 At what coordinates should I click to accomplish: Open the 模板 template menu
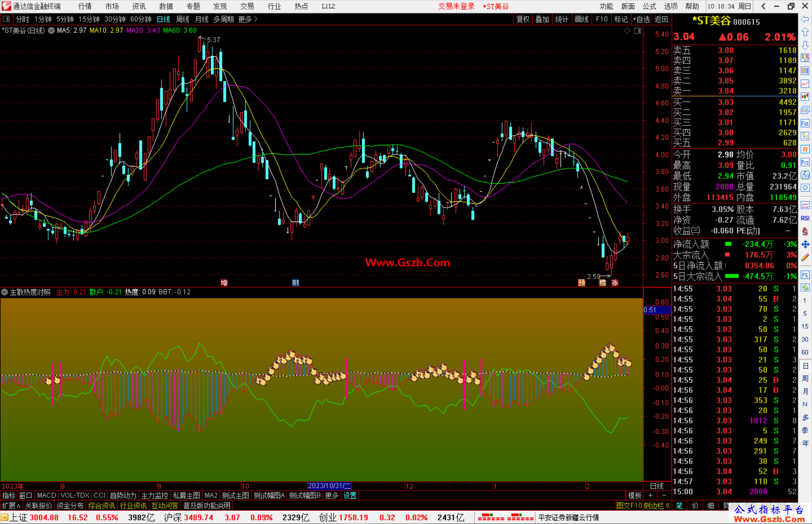click(x=635, y=495)
